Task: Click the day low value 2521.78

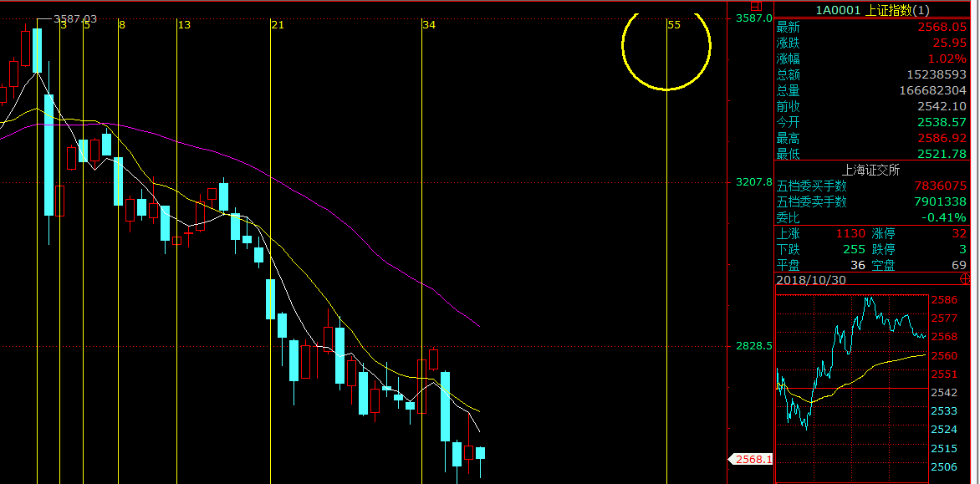Action: pos(942,154)
